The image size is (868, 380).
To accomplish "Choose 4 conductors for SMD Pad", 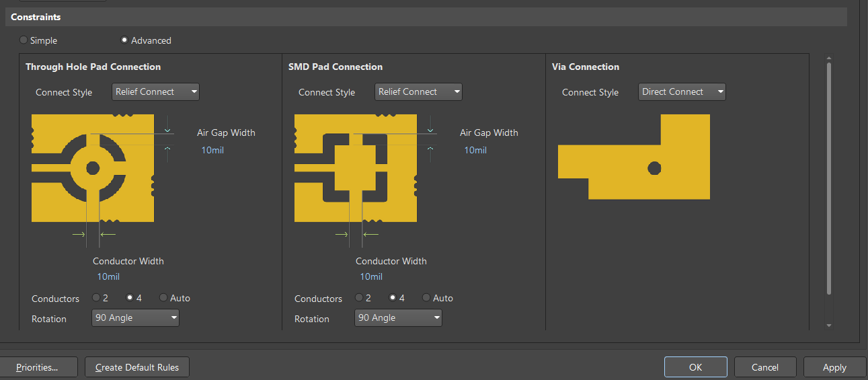I will coord(393,298).
